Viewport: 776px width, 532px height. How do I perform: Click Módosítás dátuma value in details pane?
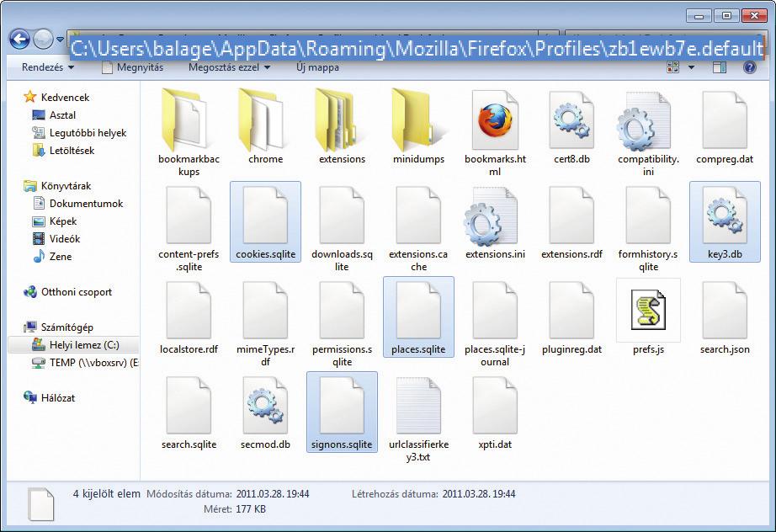coord(272,494)
